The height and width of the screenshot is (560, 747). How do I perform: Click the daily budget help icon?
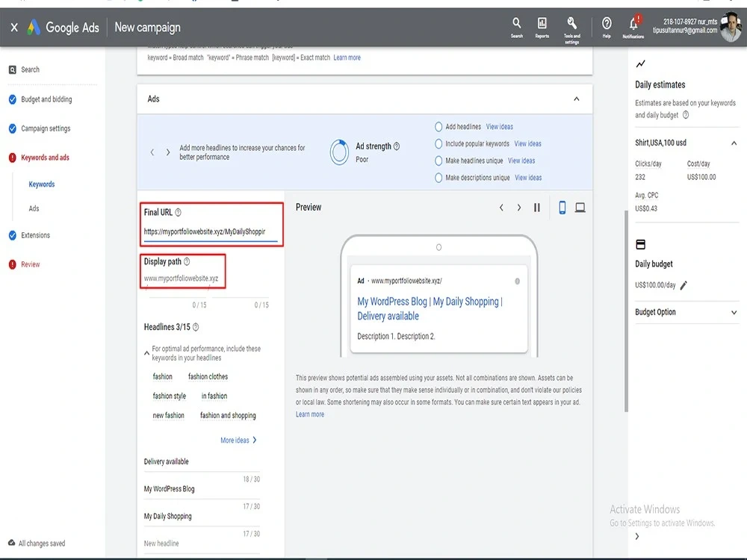(686, 115)
